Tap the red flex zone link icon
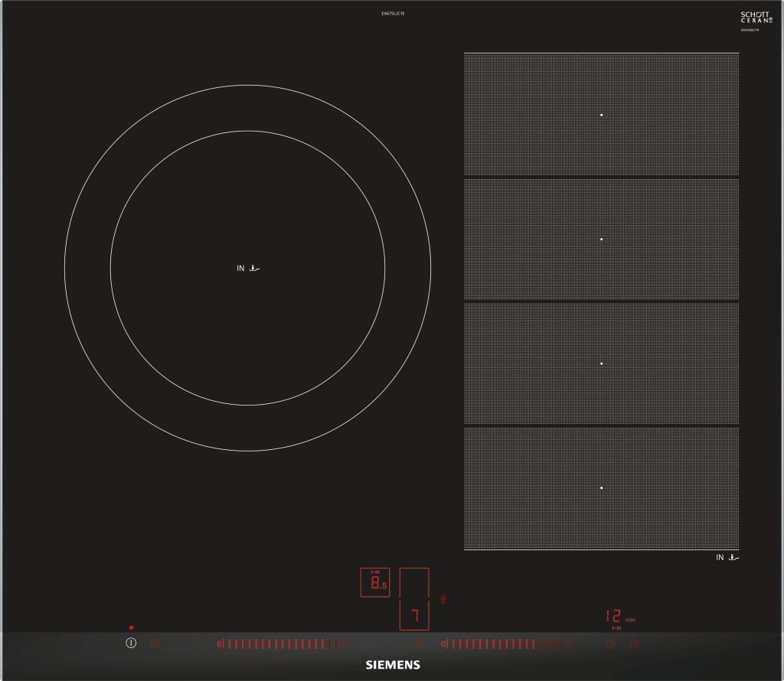This screenshot has width=784, height=681. (443, 598)
